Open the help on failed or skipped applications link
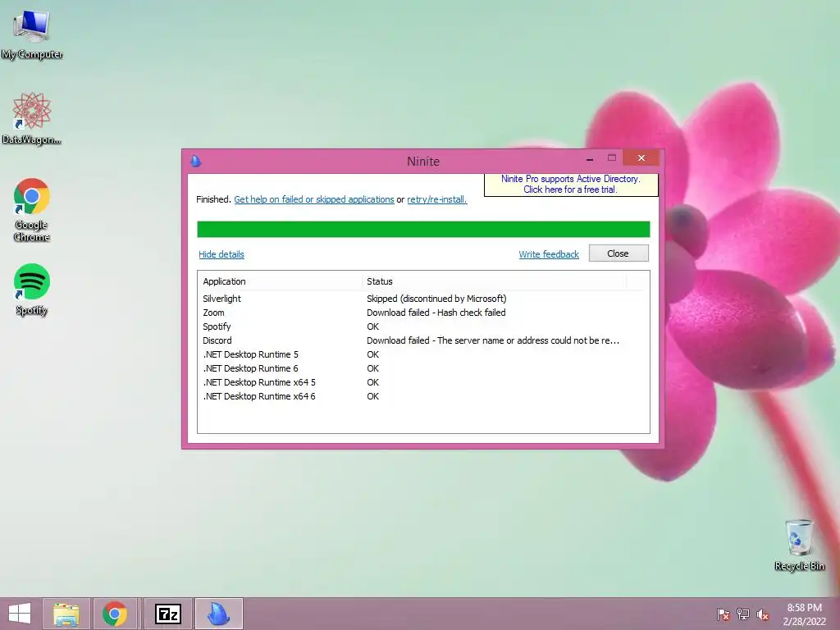Viewport: 840px width, 630px height. [x=314, y=199]
